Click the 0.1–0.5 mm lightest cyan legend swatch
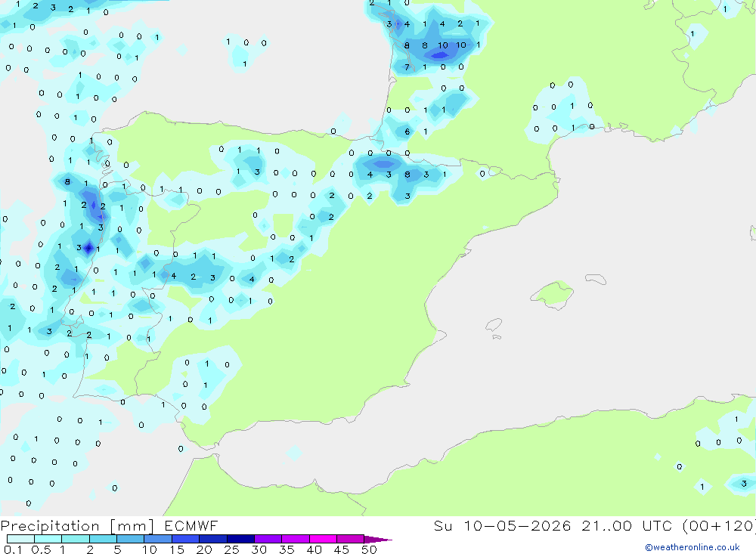 coord(20,539)
